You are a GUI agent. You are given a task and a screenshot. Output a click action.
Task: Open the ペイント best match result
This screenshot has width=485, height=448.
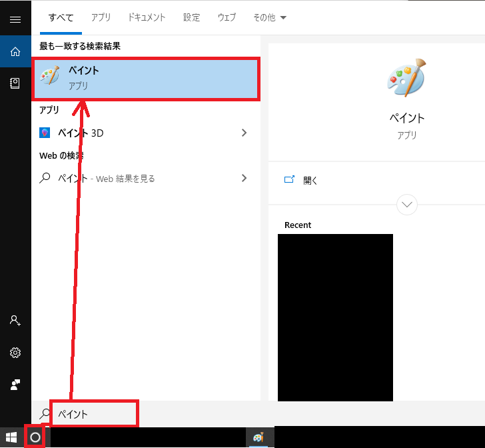click(x=146, y=79)
